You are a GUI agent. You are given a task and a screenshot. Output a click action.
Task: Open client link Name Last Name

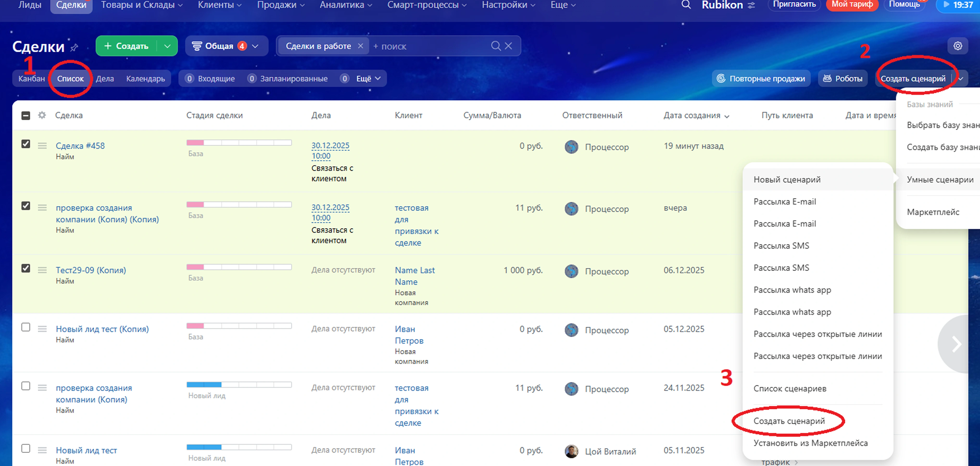click(414, 276)
